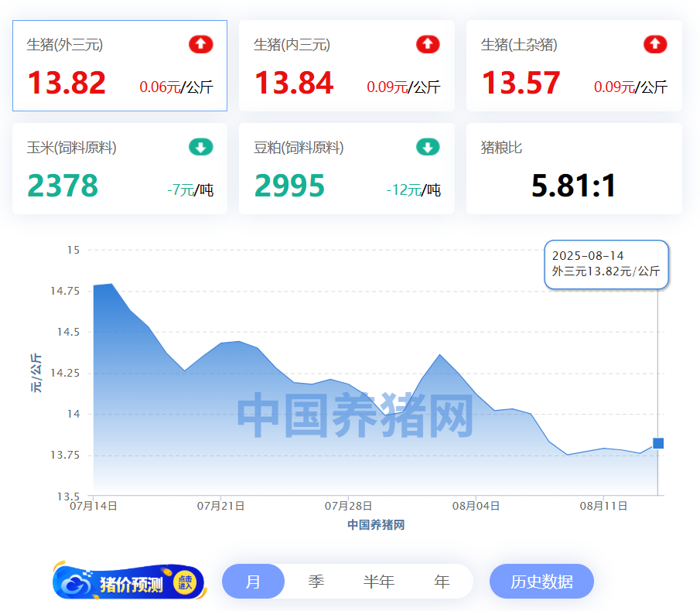Click the tooltip showing 2025-08-14
Image resolution: width=700 pixels, height=611 pixels.
point(606,265)
